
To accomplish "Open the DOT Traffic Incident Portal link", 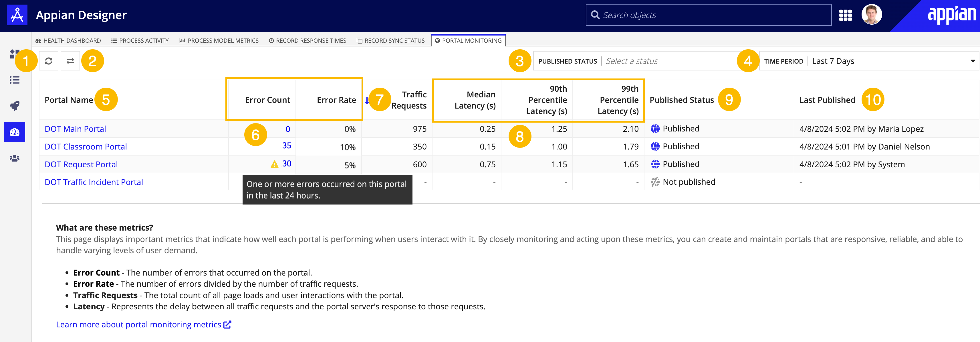I will 94,182.
